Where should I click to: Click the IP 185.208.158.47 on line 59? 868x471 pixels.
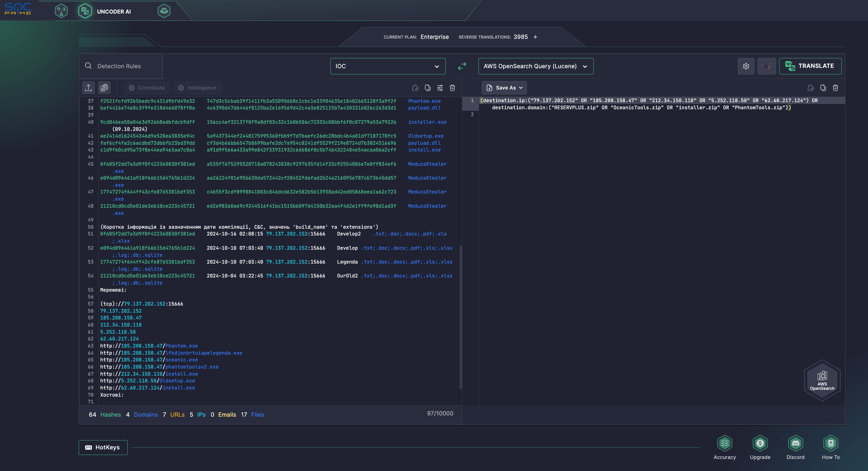tap(121, 318)
